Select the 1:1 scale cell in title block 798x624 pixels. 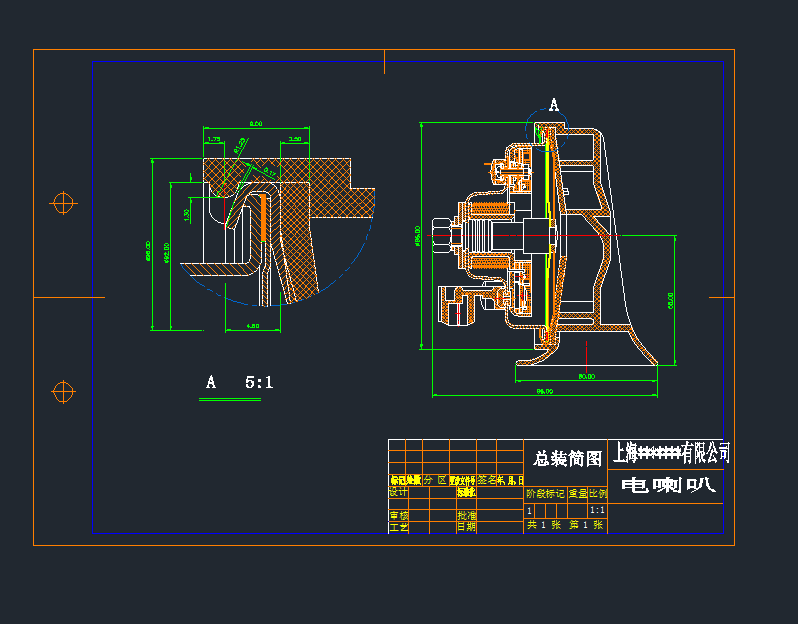(597, 510)
